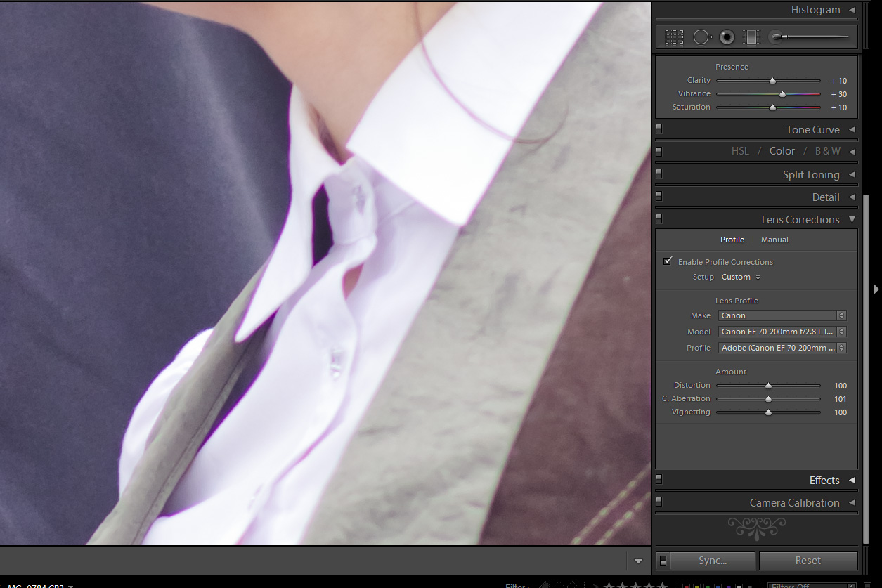Open the lens Profile dropdown
Image resolution: width=882 pixels, height=588 pixels.
click(x=782, y=348)
